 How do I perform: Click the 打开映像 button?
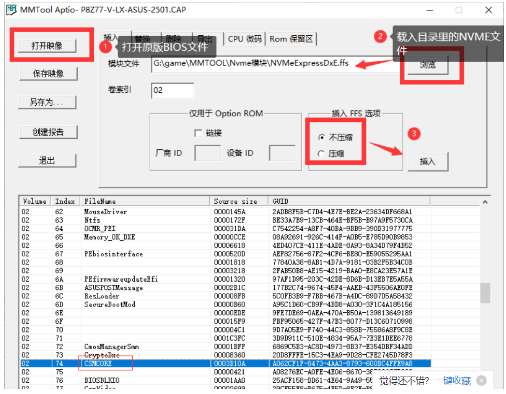[47, 46]
